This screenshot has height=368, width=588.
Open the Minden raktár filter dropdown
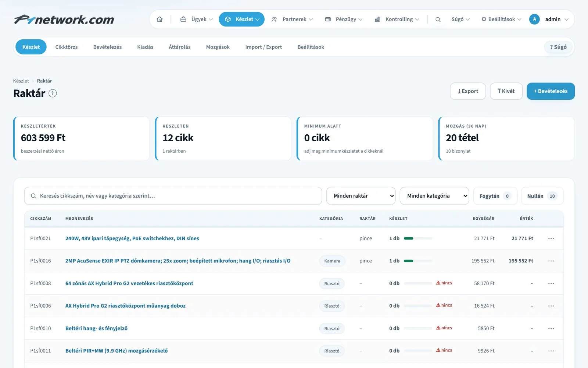tap(361, 196)
